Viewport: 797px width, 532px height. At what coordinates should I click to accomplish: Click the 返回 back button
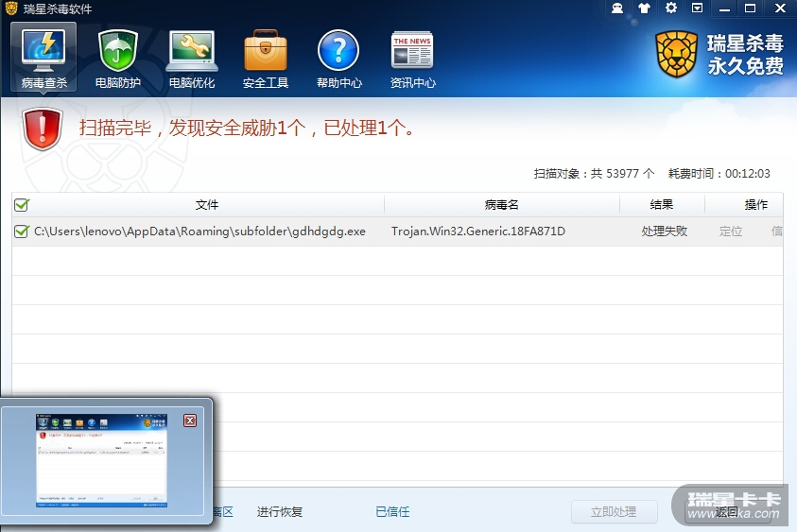tap(727, 511)
